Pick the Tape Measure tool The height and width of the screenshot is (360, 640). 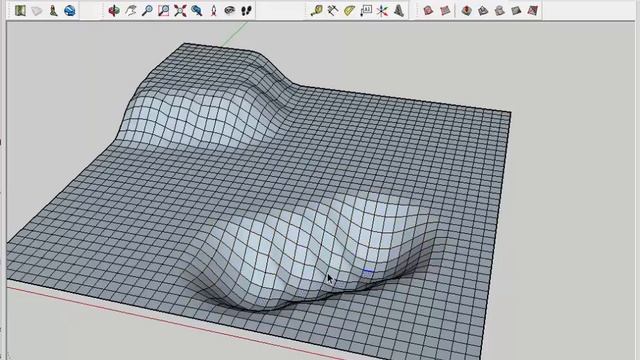316,10
